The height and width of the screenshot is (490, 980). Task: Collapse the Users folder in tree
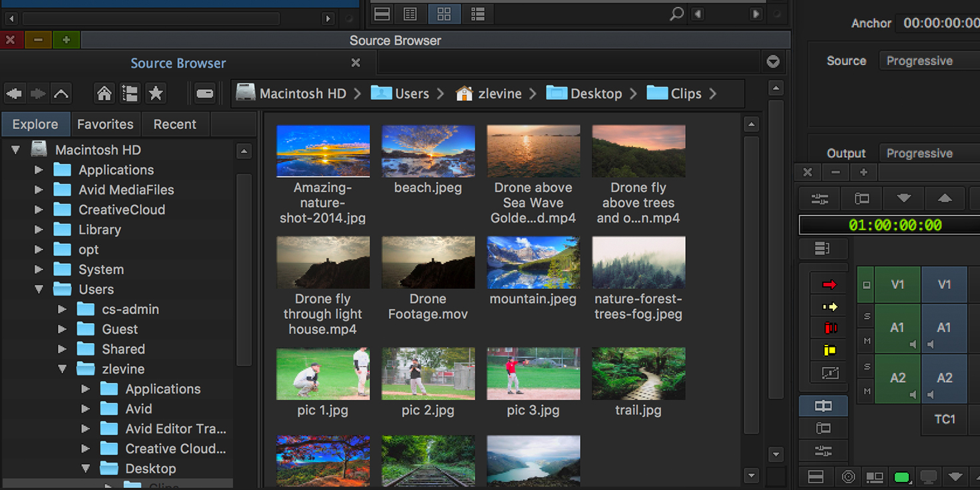tap(39, 290)
